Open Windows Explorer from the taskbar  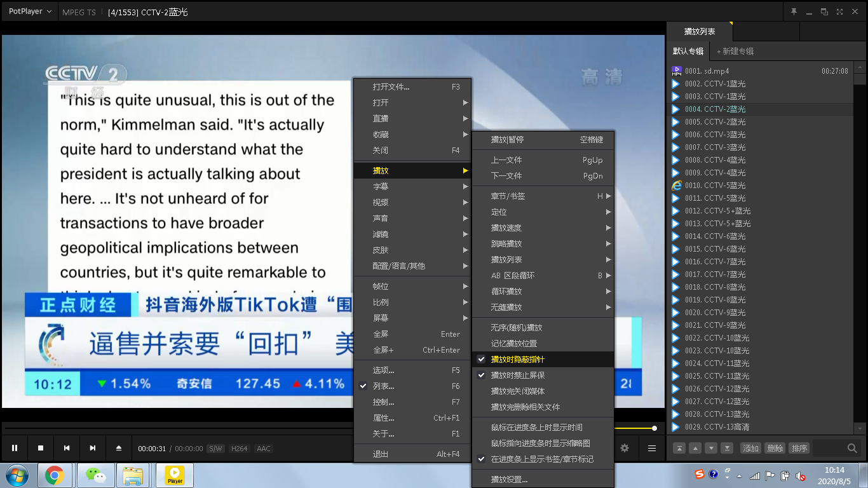pos(133,475)
